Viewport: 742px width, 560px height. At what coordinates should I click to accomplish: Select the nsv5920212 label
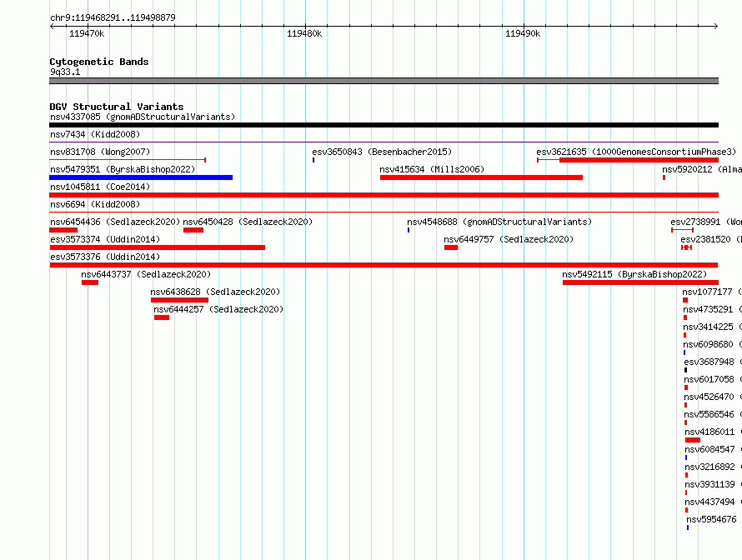click(x=702, y=169)
